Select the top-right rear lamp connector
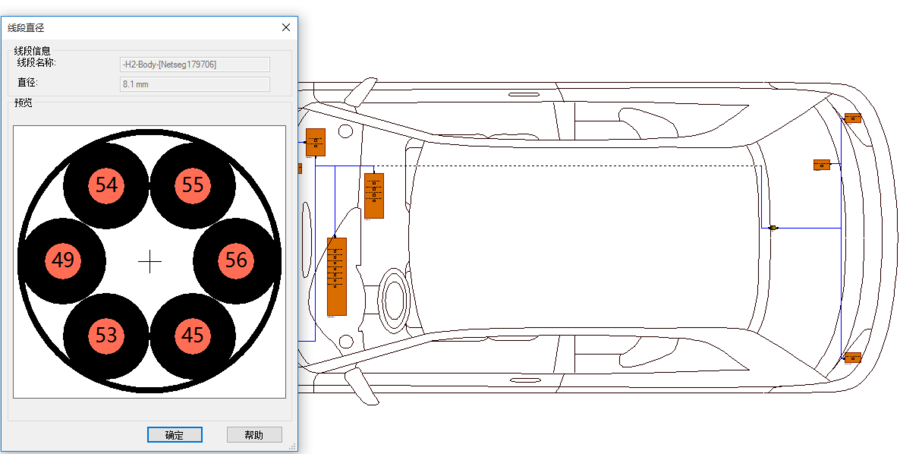This screenshot has height=454, width=900. coord(853,118)
